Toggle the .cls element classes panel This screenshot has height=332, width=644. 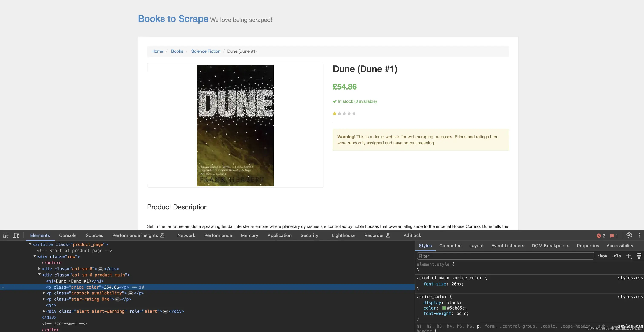point(616,256)
